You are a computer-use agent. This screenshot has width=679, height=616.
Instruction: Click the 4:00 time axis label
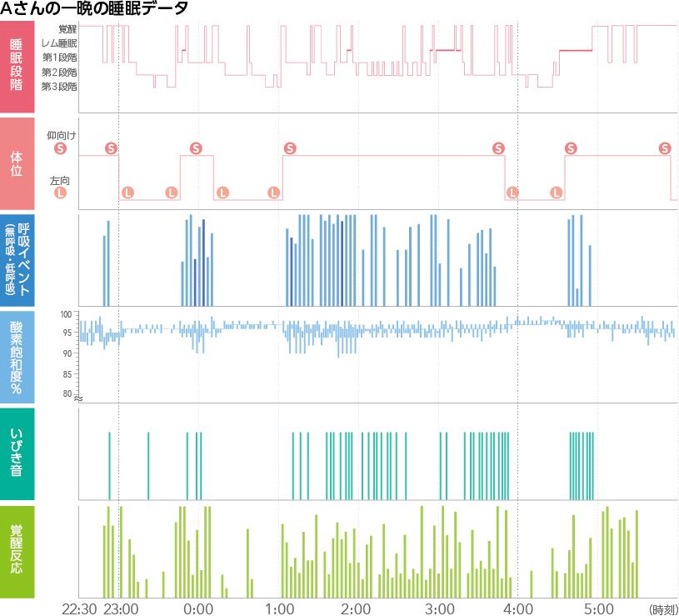[517, 608]
